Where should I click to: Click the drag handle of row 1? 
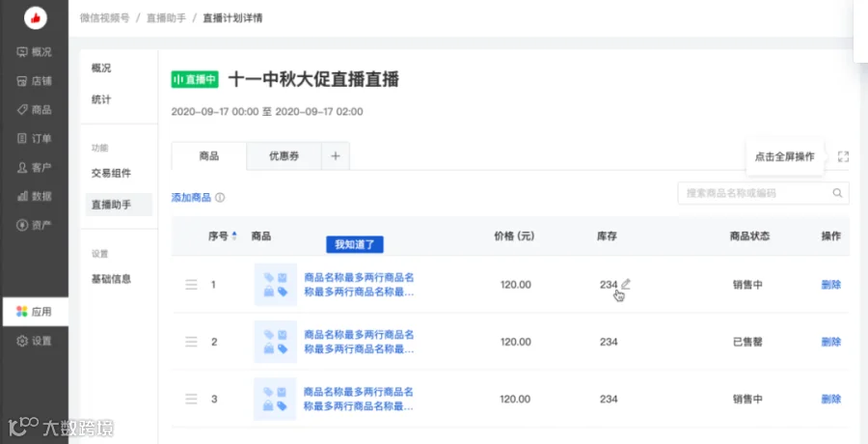click(x=191, y=285)
